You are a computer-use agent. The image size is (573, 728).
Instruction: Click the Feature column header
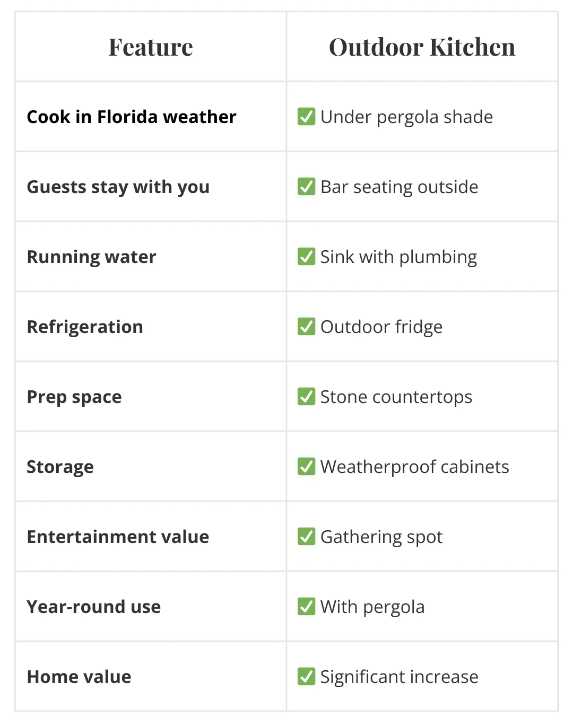[151, 47]
